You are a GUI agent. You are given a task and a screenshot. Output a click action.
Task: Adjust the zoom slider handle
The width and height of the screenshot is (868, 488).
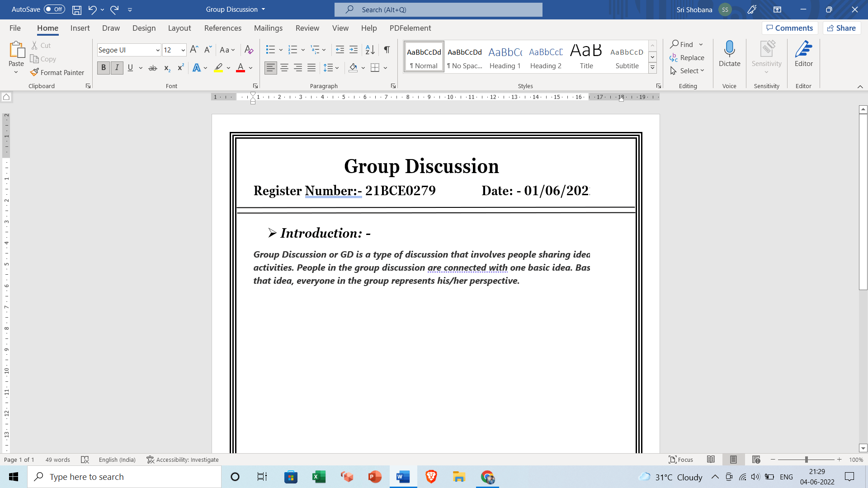coord(806,460)
